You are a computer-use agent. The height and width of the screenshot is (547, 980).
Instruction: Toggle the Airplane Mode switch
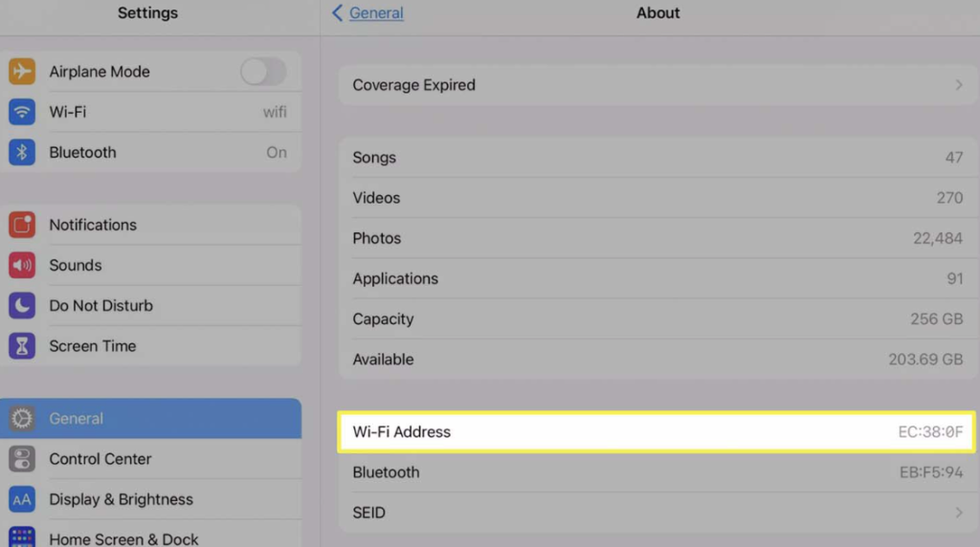262,72
